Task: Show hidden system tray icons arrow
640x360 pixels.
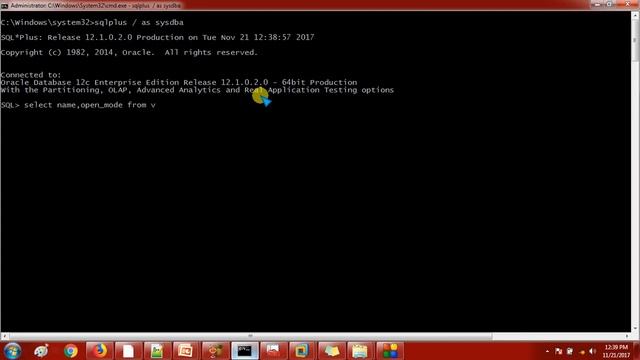Action: [x=547, y=351]
